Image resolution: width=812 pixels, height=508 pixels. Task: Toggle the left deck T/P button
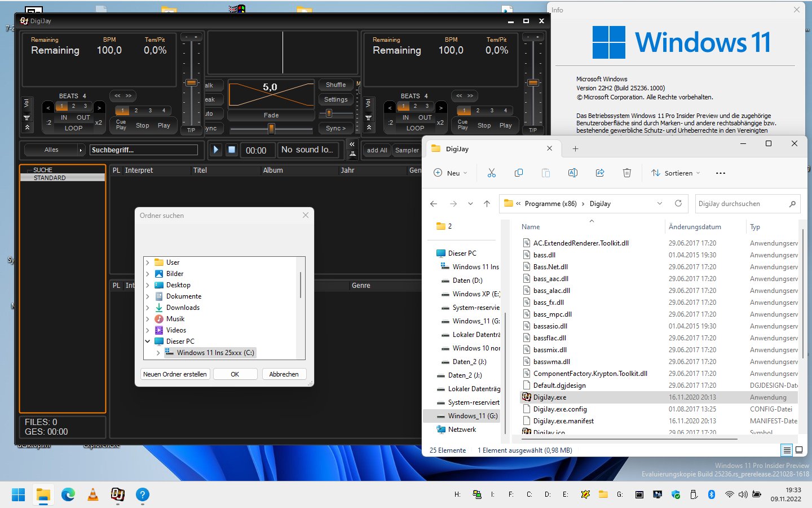point(191,130)
